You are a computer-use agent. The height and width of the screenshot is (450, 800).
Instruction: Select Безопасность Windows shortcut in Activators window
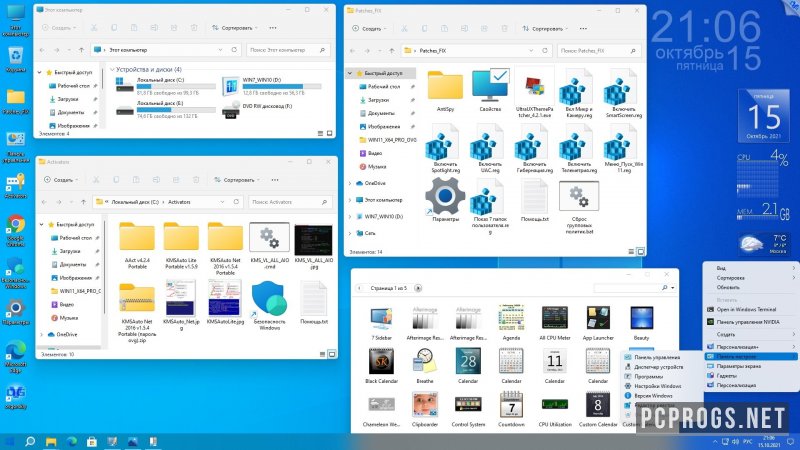[269, 306]
